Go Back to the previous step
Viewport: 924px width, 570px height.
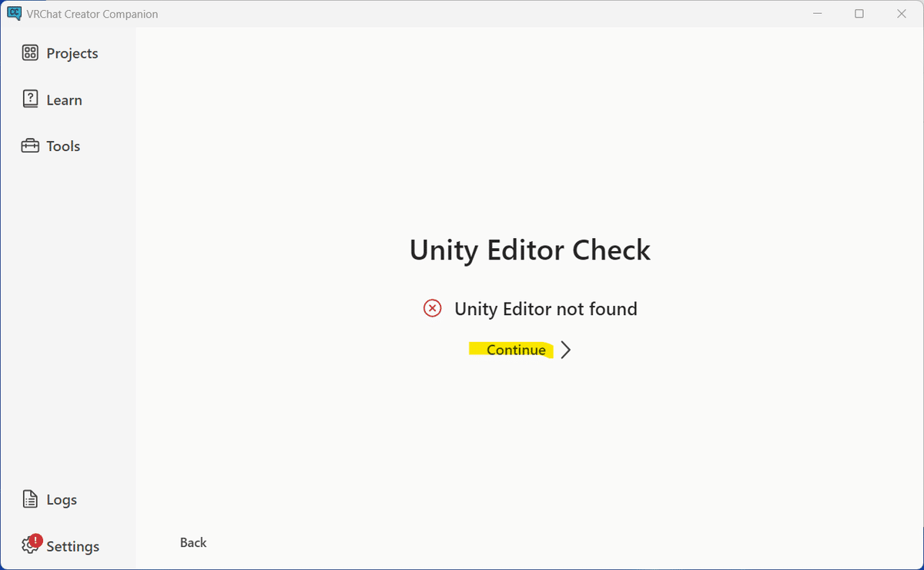tap(193, 542)
